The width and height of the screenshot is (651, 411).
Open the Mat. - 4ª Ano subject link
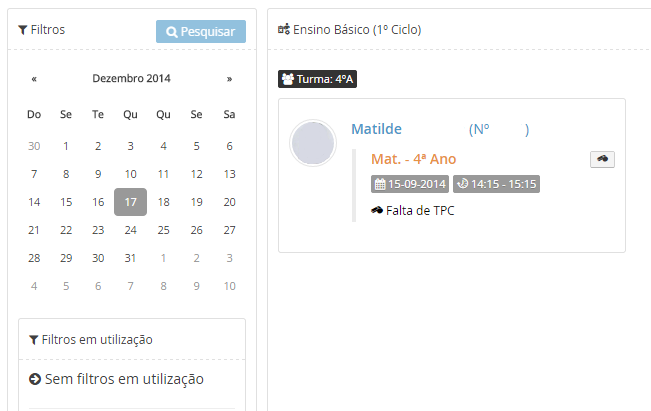[413, 159]
